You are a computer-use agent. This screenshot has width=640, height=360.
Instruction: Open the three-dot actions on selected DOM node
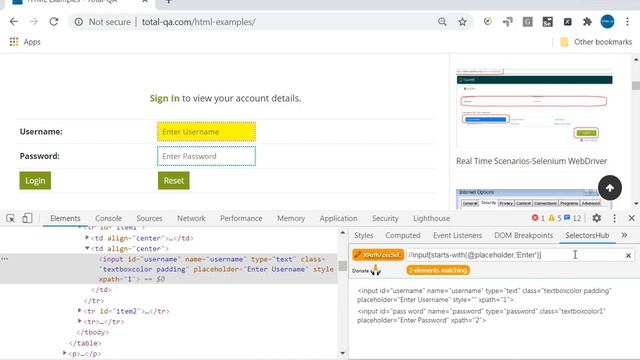coord(4,259)
